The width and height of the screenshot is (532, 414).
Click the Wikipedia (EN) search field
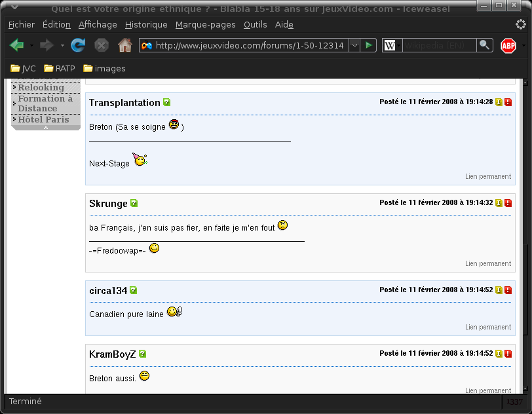(x=440, y=45)
